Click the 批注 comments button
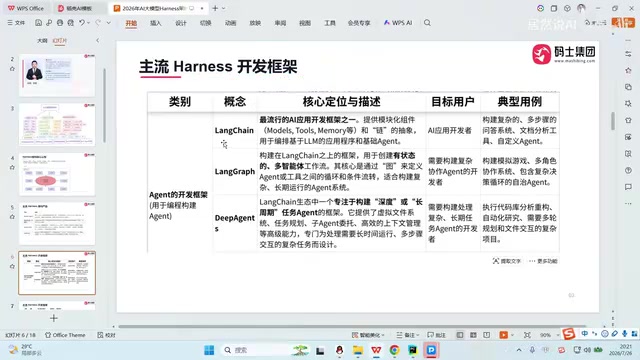640x360 pixels. tap(436, 335)
